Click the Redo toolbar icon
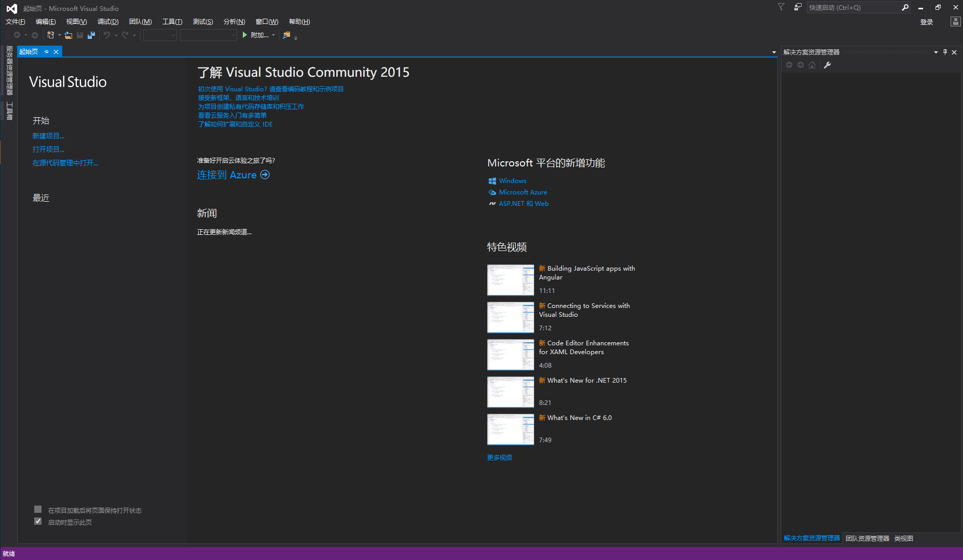The image size is (963, 560). tap(125, 35)
